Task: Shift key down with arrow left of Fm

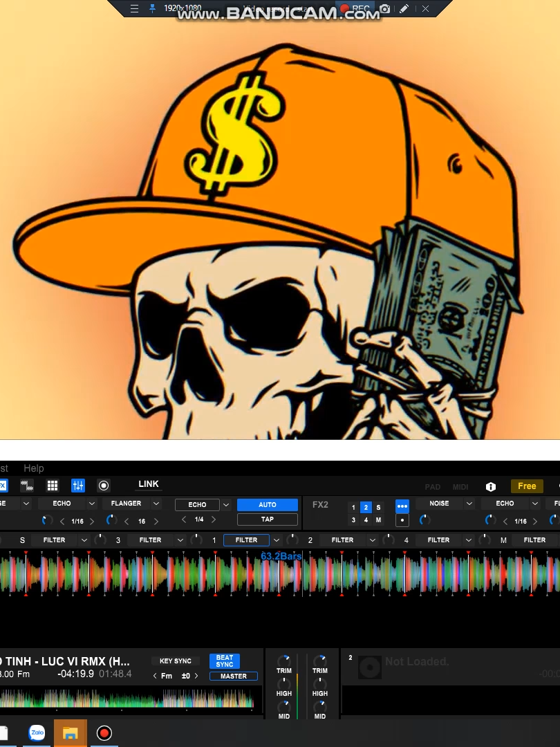Action: (155, 676)
